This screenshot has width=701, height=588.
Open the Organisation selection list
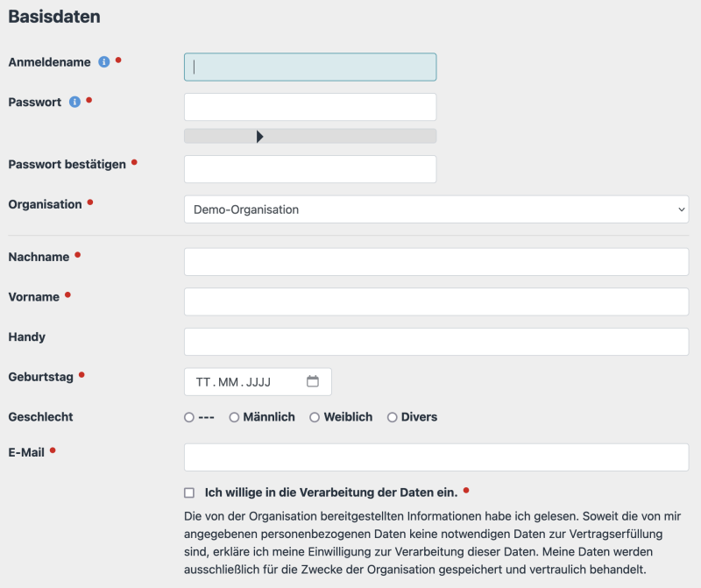point(435,209)
